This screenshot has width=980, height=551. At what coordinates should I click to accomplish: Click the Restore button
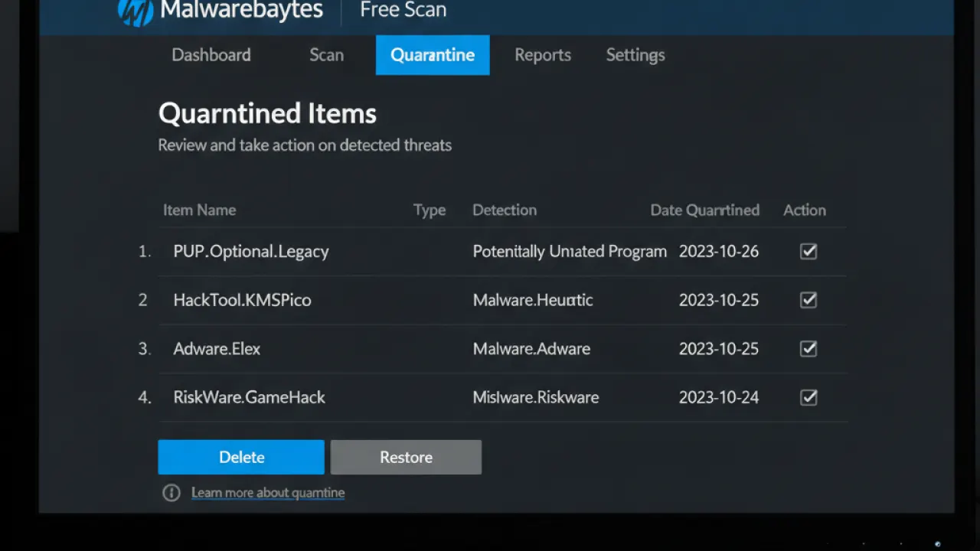(x=406, y=457)
